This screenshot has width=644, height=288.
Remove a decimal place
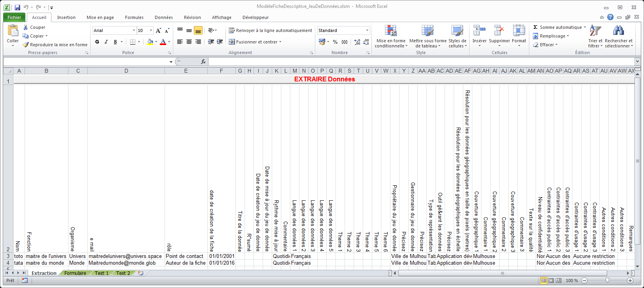point(366,42)
